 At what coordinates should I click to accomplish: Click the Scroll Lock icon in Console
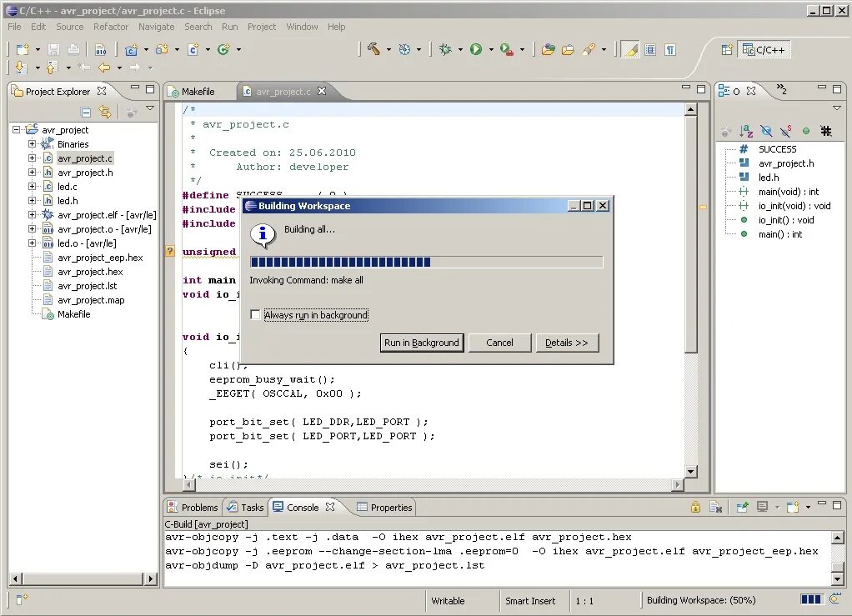pyautogui.click(x=695, y=508)
